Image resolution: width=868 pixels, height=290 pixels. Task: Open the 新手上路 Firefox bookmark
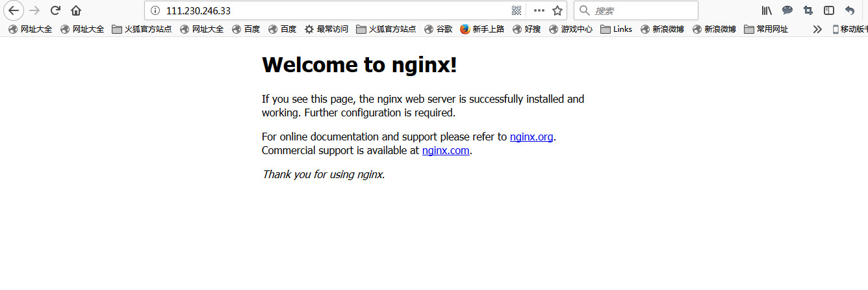482,29
